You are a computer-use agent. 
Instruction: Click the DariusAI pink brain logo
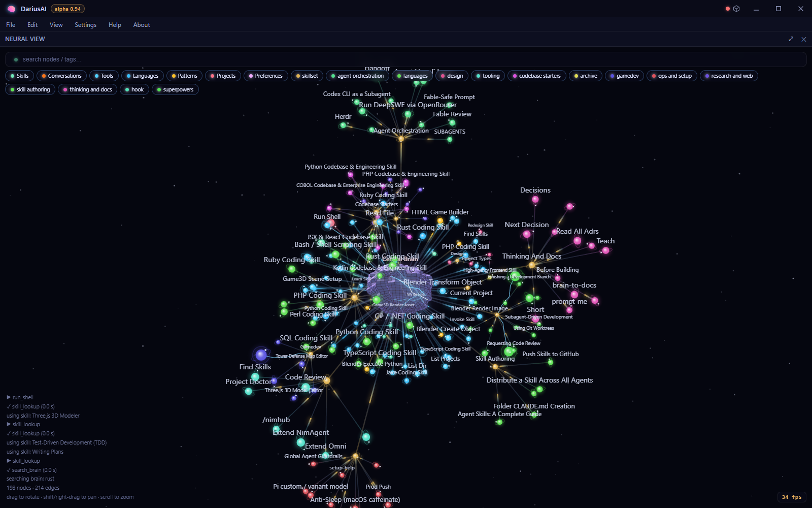11,9
